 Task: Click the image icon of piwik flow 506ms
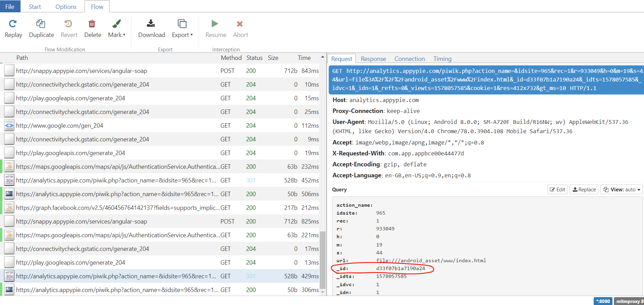coord(9,194)
